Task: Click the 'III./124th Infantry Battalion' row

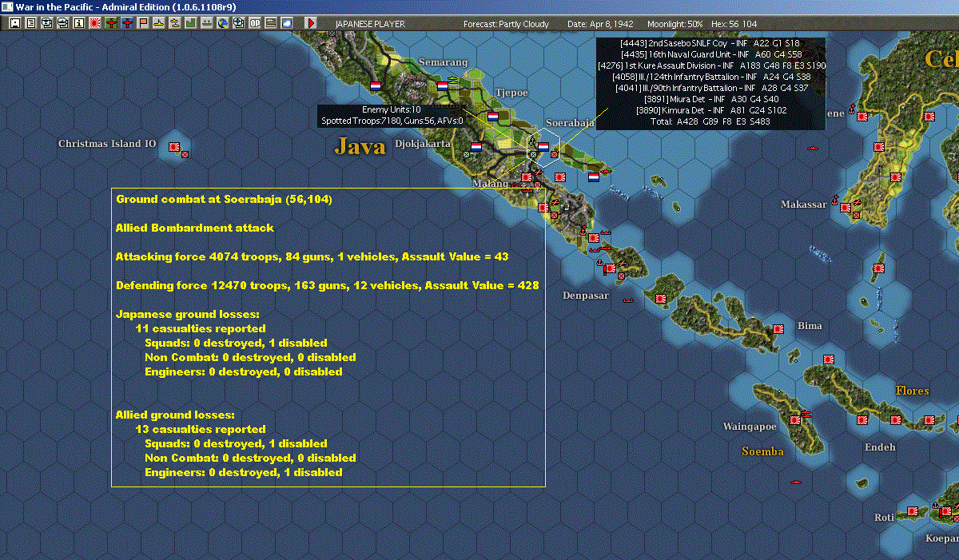Action: click(x=712, y=77)
